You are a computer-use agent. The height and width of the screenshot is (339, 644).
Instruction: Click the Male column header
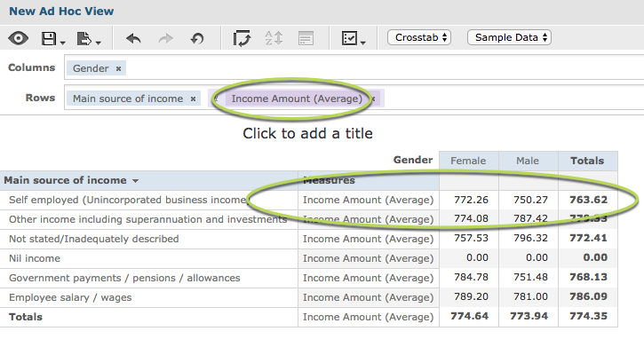(x=528, y=161)
